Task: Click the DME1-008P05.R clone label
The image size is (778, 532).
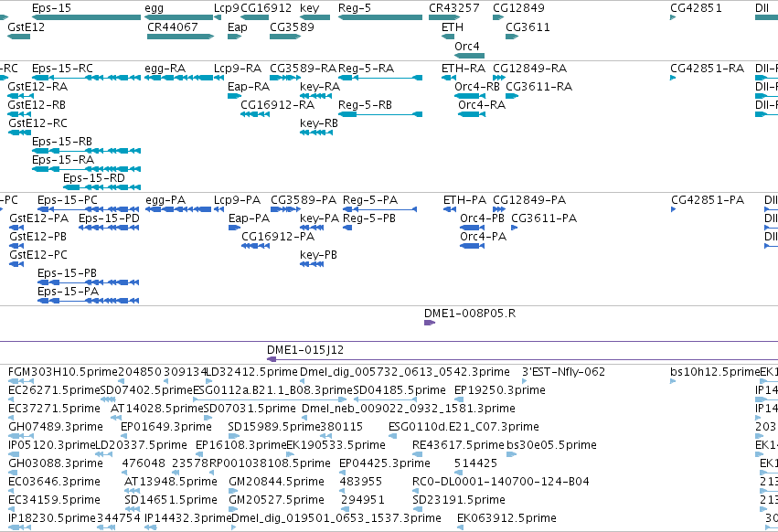Action: (469, 314)
